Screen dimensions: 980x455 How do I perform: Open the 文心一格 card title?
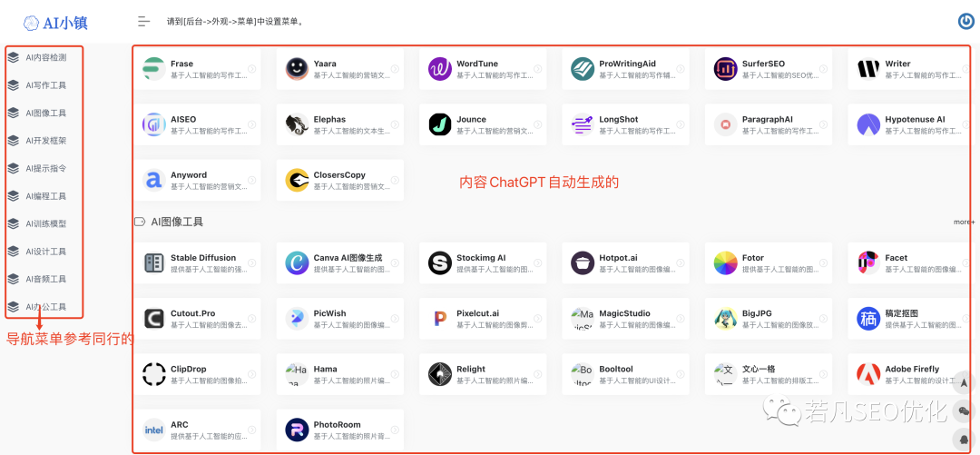[759, 370]
